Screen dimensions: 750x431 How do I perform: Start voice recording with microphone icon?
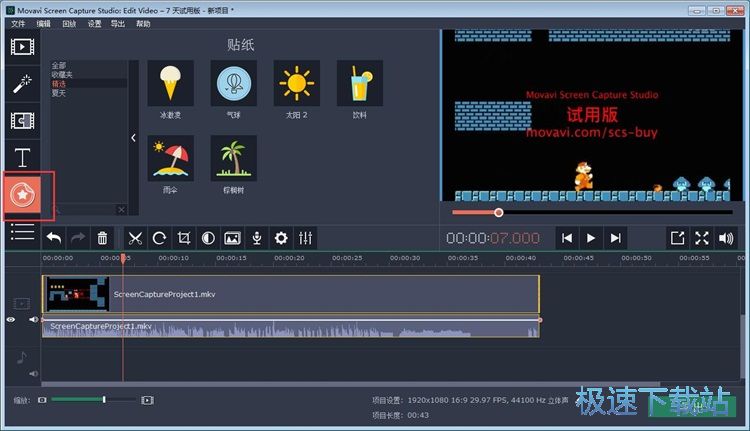[x=257, y=238]
